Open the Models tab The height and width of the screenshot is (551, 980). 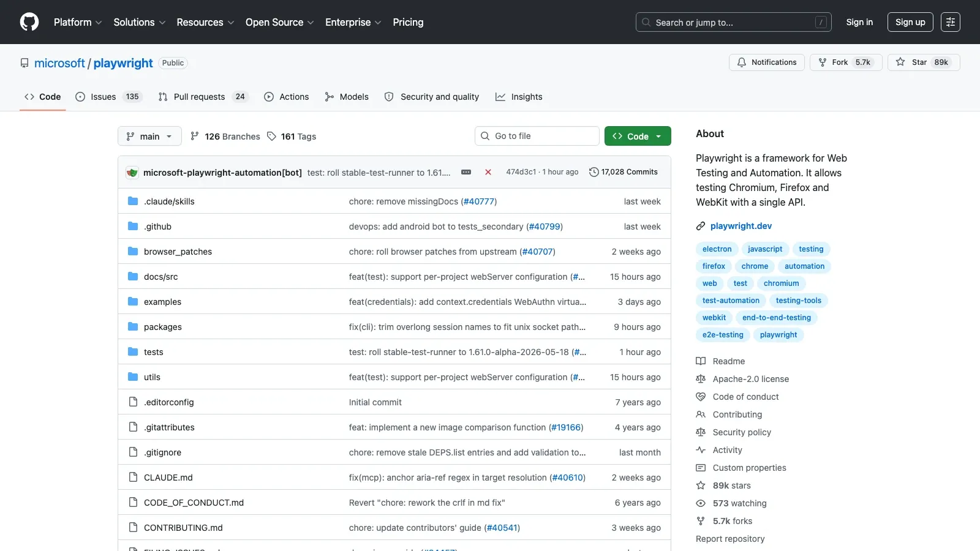click(347, 97)
